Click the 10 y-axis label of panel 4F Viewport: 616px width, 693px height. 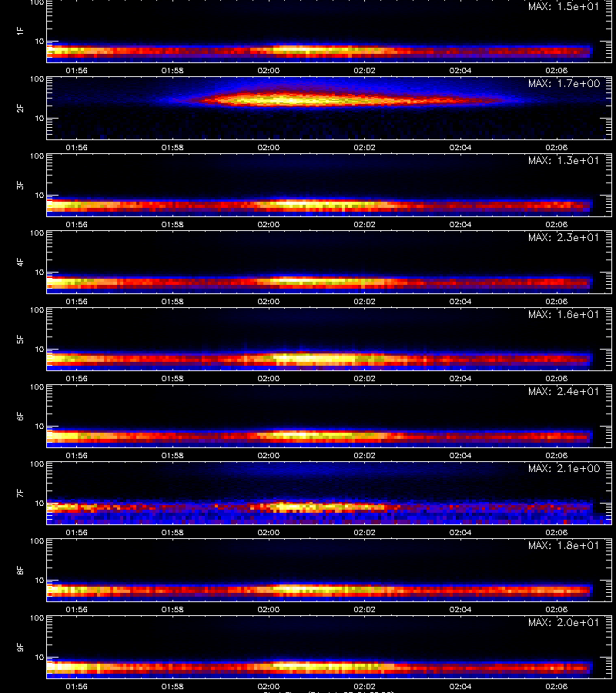coord(40,273)
